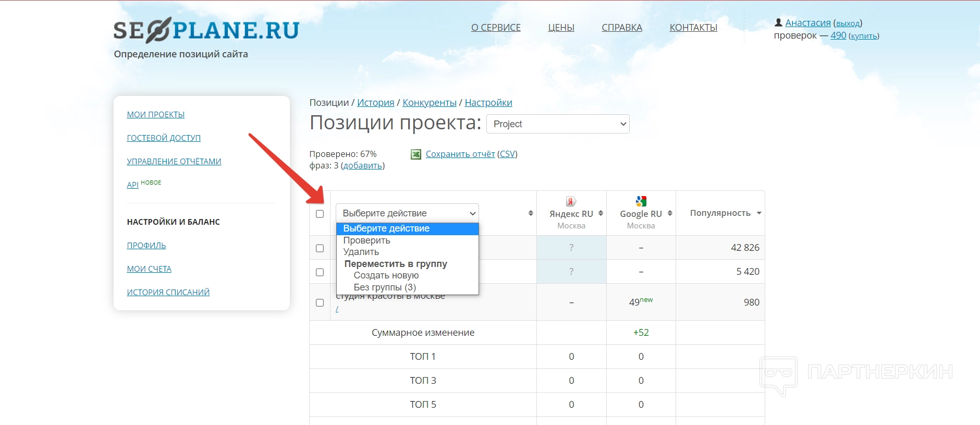Click the Популярность column header text
This screenshot has width=980, height=425.
pos(720,213)
